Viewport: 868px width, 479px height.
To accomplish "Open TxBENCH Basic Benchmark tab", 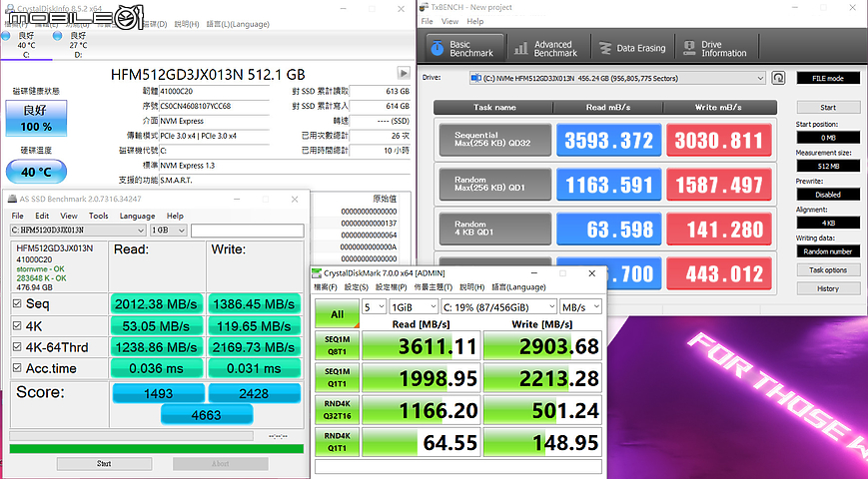I will 465,48.
